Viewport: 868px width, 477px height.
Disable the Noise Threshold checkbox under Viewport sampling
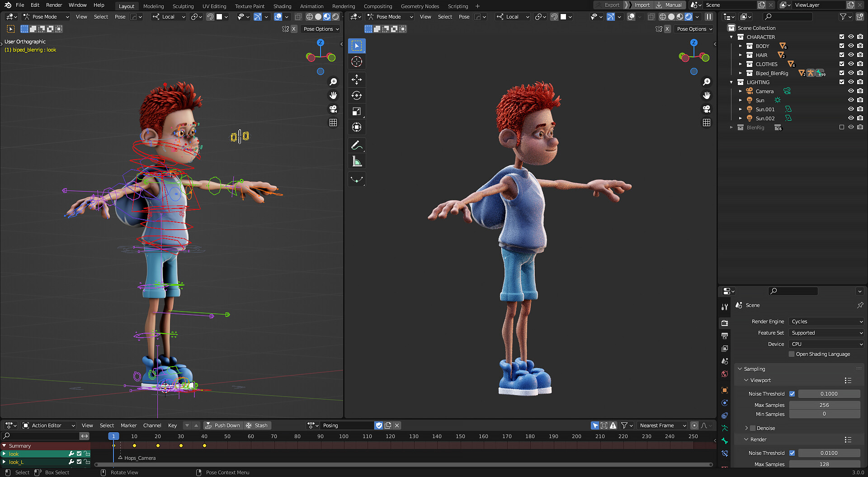792,393
